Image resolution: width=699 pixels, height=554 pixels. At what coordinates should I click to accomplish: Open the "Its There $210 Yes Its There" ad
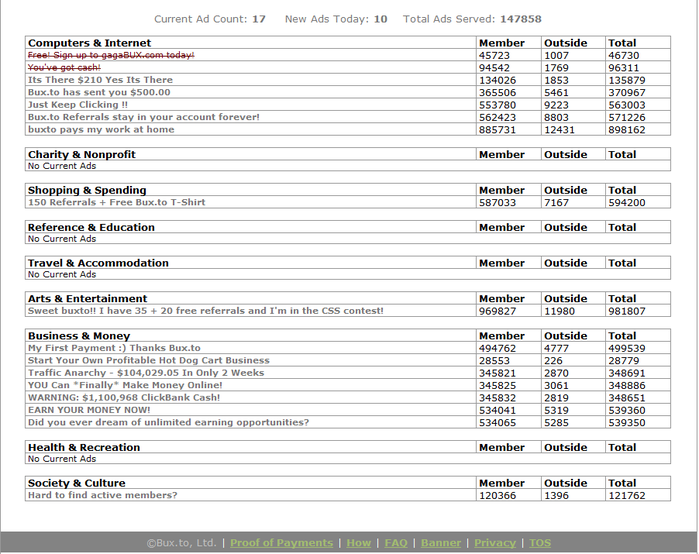(x=100, y=80)
